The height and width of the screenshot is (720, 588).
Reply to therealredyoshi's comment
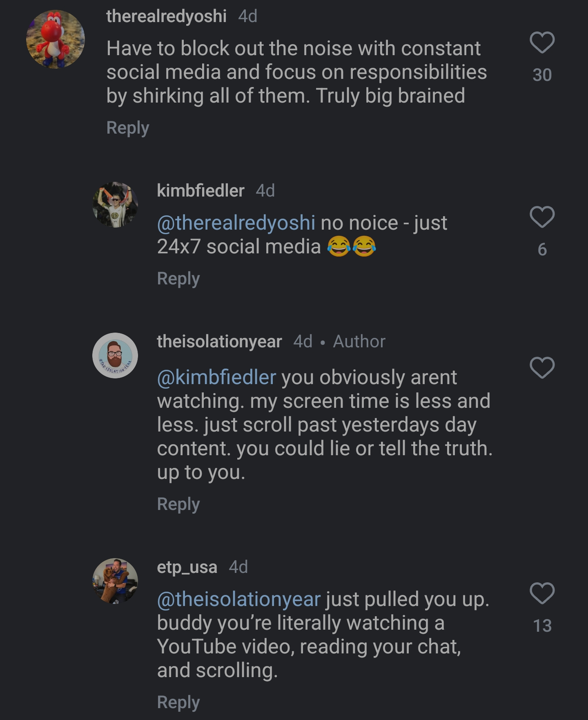(x=128, y=128)
